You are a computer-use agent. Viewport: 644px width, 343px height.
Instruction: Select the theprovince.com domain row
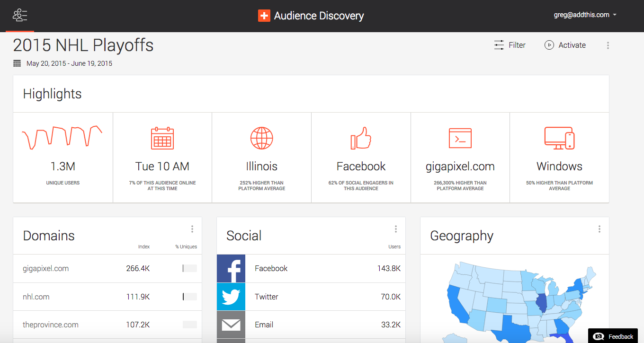pos(107,325)
